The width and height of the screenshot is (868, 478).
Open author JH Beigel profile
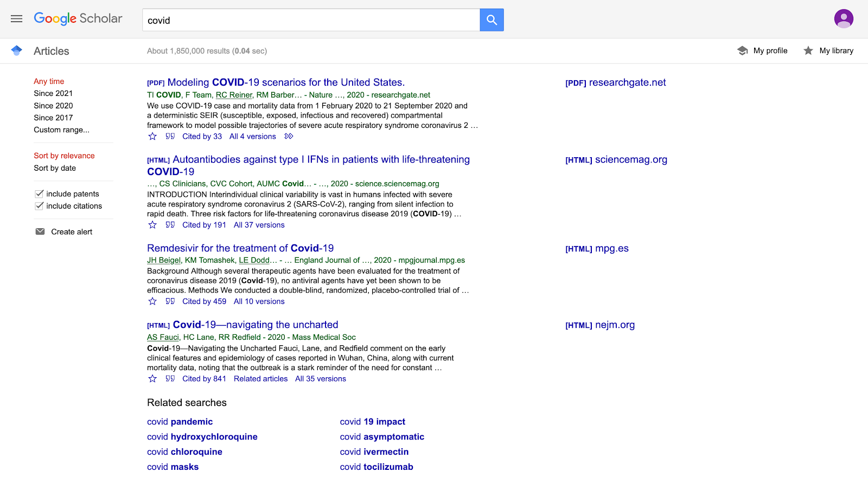[164, 260]
